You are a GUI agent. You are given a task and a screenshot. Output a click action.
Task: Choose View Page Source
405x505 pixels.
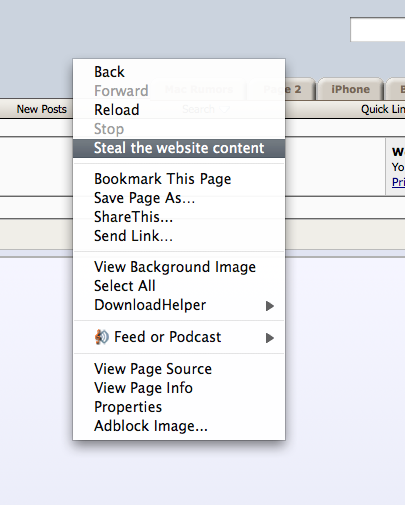point(179,369)
